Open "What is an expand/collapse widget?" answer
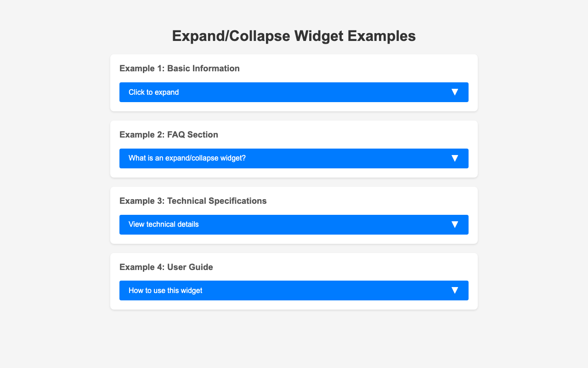588x368 pixels. (x=294, y=158)
